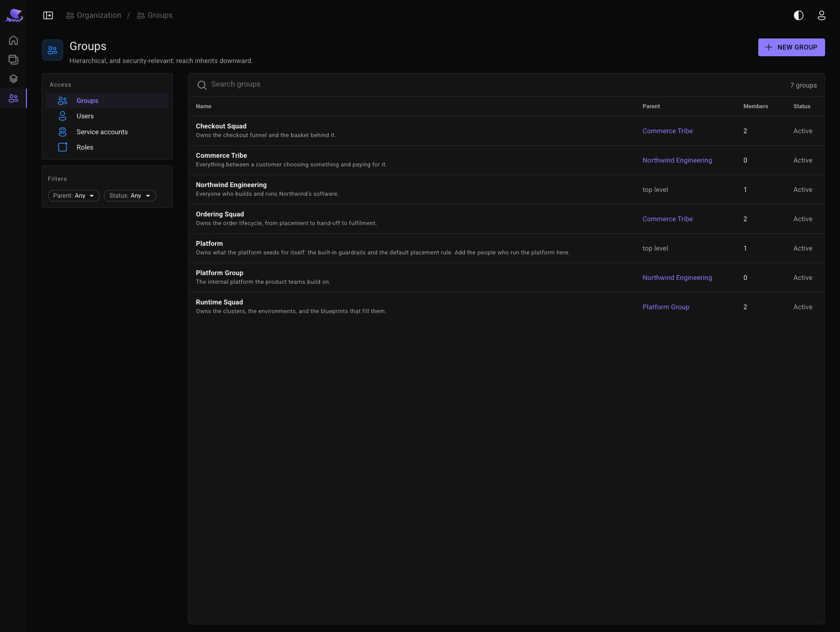The image size is (840, 632).
Task: Select Users in Access menu
Action: (x=107, y=116)
